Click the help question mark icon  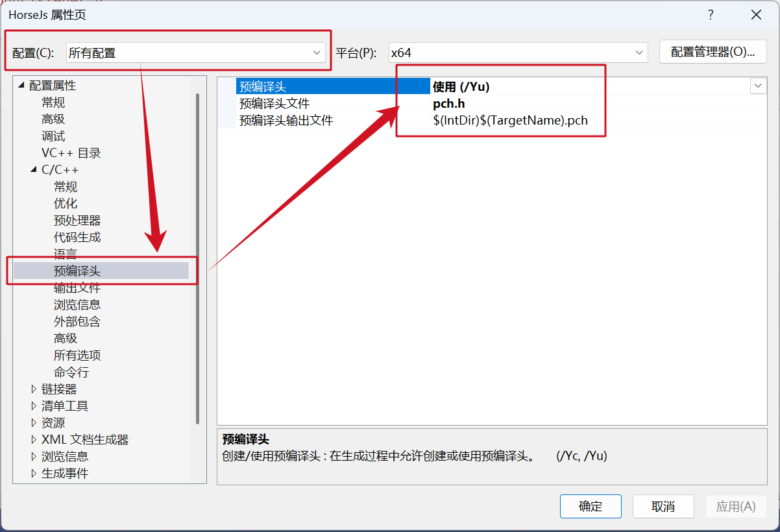pyautogui.click(x=711, y=15)
